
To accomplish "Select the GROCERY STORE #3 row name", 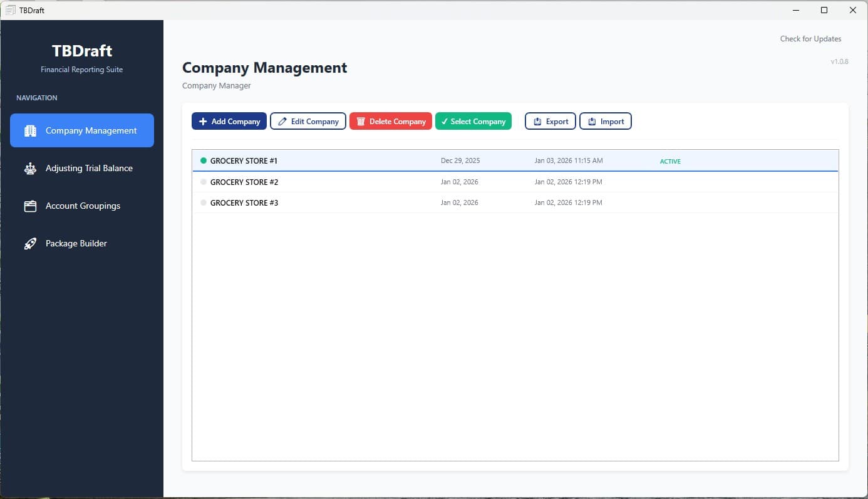I will point(244,202).
